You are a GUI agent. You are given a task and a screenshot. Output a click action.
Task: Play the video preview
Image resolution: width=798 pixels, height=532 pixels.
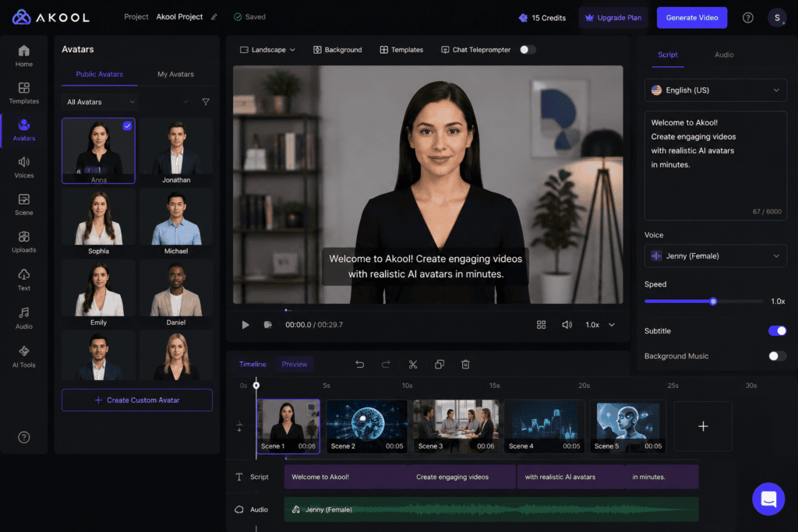245,325
